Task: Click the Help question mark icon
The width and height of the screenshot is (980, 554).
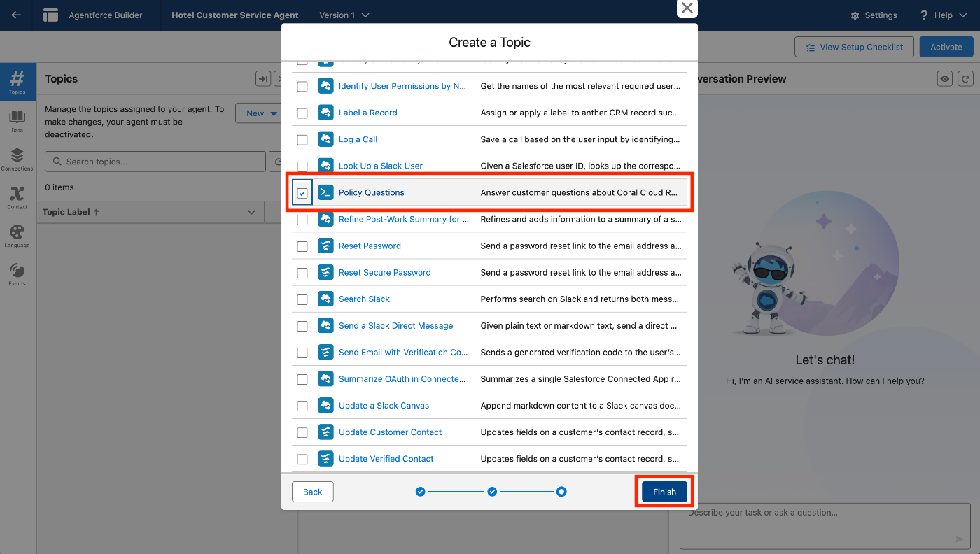Action: coord(924,15)
